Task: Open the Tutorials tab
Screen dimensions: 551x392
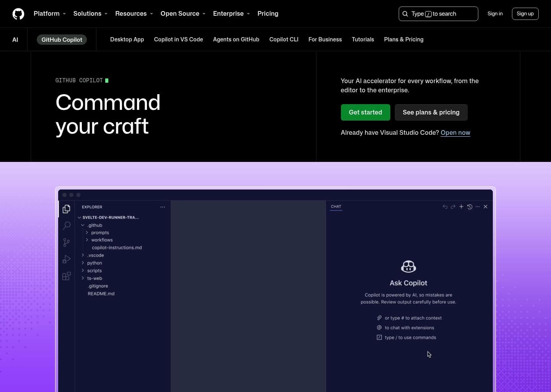Action: tap(363, 39)
